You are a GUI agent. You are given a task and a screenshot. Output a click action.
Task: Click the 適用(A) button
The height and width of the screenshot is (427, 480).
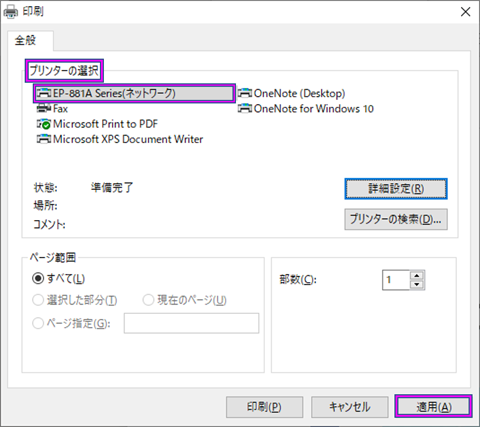coord(434,407)
